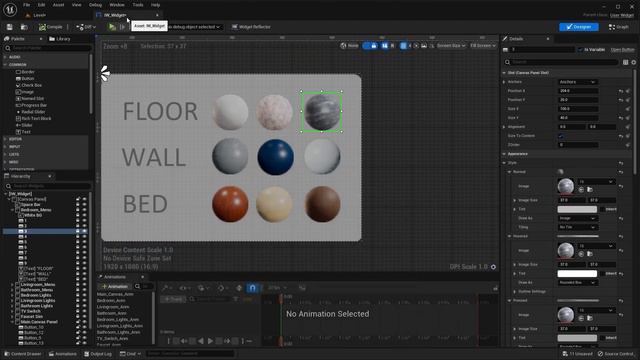The image size is (640, 360).
Task: Click the localization None globe icon
Action: (x=349, y=46)
